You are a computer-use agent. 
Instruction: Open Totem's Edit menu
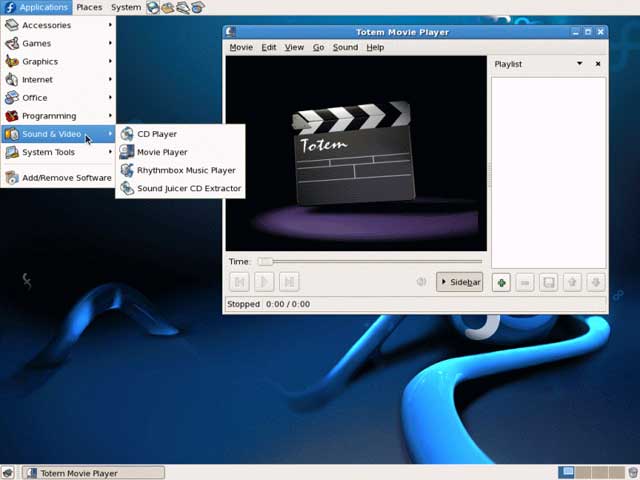[269, 47]
